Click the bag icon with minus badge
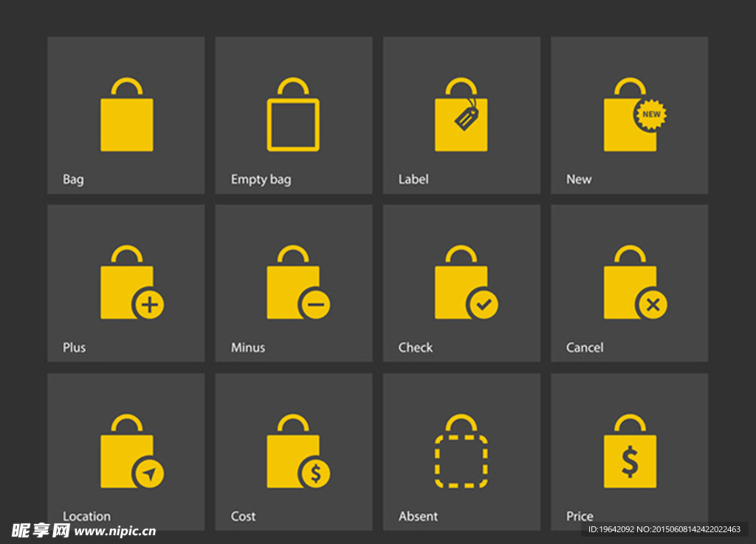This screenshot has height=544, width=756. point(298,283)
